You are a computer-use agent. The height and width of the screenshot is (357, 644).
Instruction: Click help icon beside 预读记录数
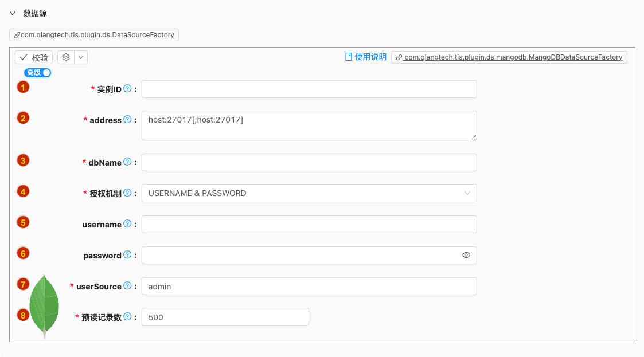click(127, 317)
